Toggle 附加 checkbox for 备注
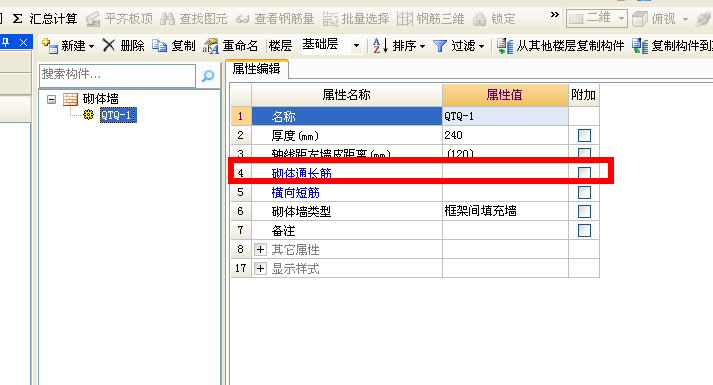The width and height of the screenshot is (713, 385). click(x=584, y=230)
